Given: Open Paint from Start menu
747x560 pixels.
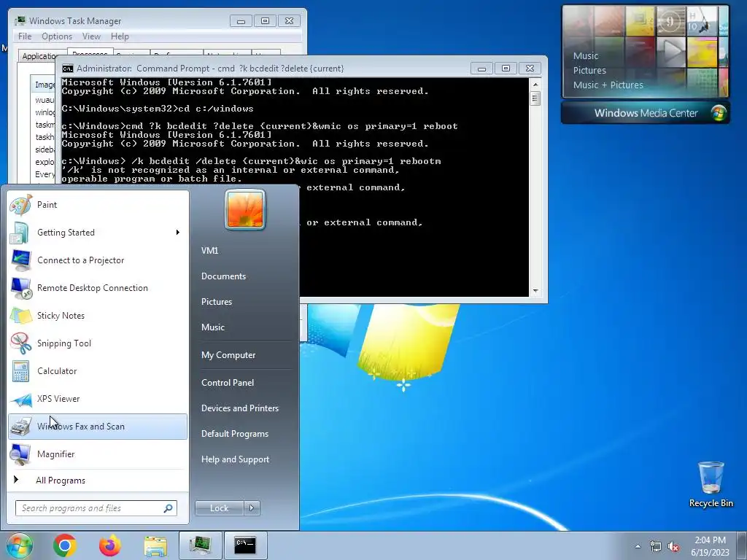Looking at the screenshot, I should click(98, 205).
